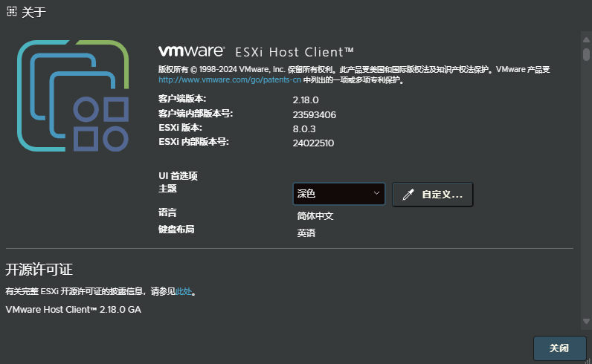Image resolution: width=592 pixels, height=364 pixels.
Task: Click the 客户端版本 label
Action: tap(182, 99)
